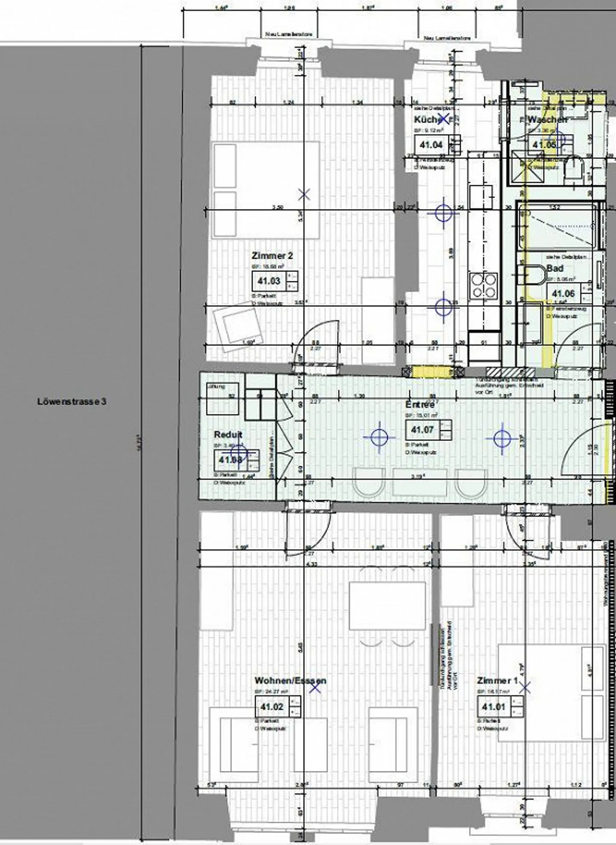Viewport: 616px width, 845px height.
Task: Click the cooktop symbol in the kitchen
Action: [x=484, y=286]
